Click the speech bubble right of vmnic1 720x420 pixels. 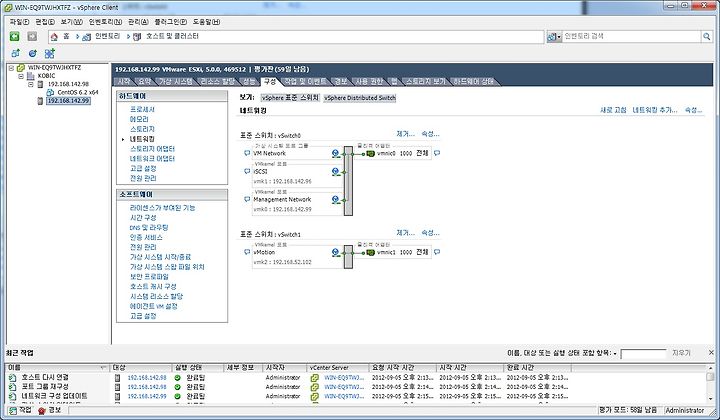[x=437, y=252]
